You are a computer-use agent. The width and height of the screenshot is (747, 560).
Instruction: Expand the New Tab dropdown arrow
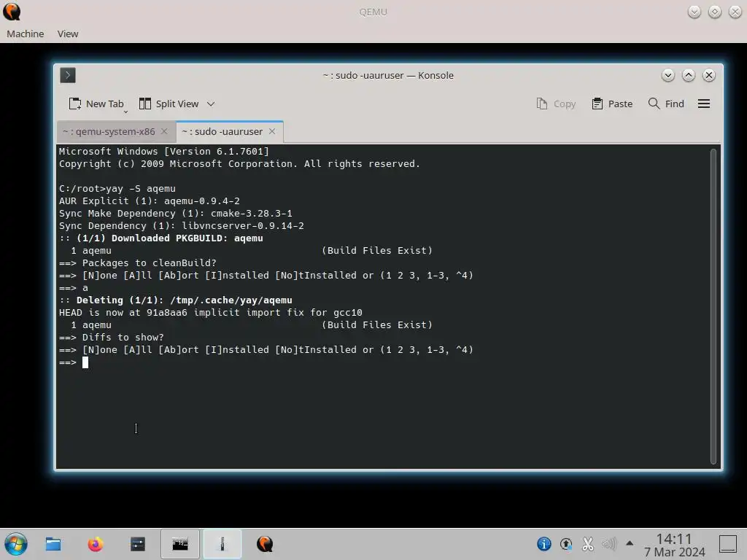tap(125, 112)
